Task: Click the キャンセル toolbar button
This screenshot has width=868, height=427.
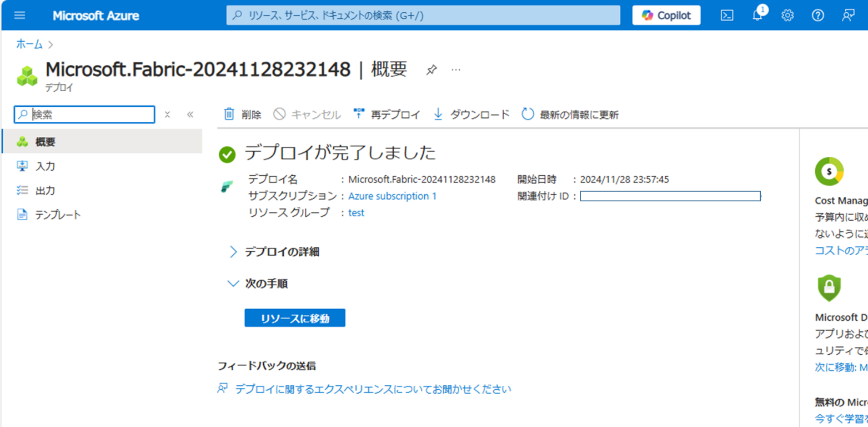Action: [x=307, y=115]
